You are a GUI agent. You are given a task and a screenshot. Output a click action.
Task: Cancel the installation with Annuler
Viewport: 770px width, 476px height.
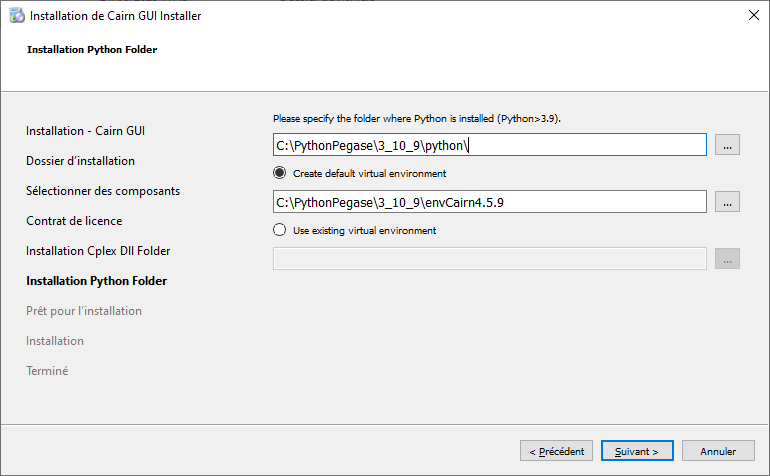click(718, 451)
